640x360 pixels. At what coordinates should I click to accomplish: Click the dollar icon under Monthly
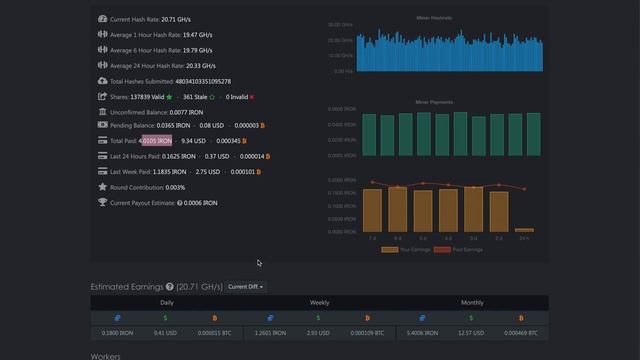471,318
